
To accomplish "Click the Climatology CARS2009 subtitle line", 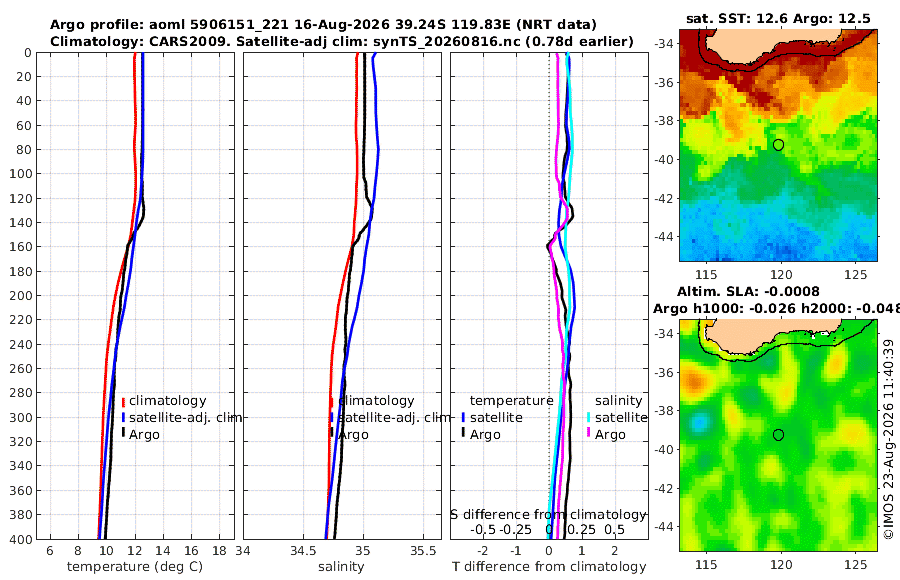I will [342, 41].
